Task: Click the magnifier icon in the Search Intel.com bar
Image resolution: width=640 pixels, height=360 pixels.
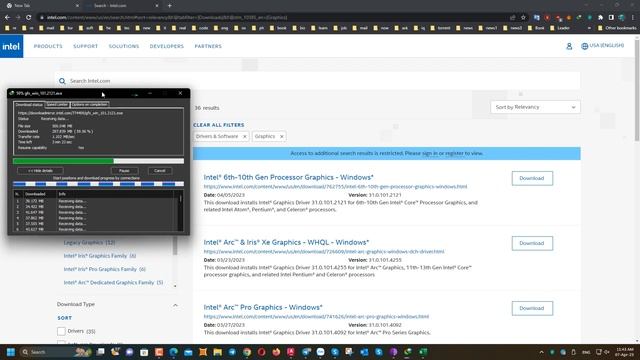Action: (62, 81)
